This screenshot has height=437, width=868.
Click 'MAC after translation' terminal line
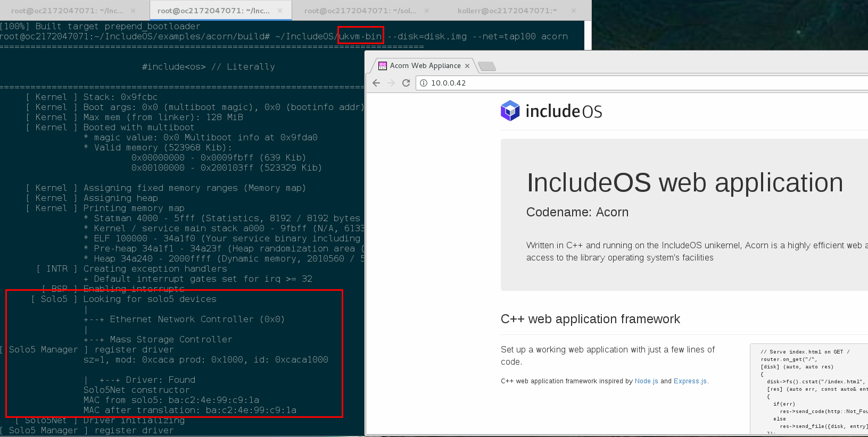click(189, 410)
